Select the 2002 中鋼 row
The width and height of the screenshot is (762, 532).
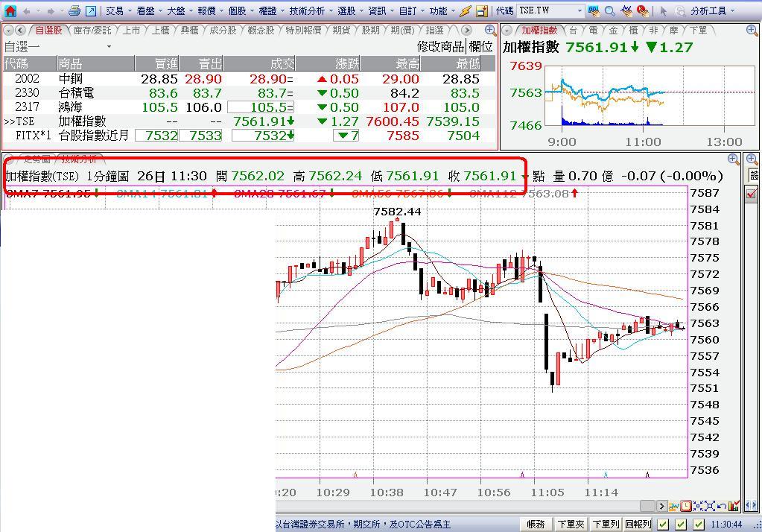point(248,79)
